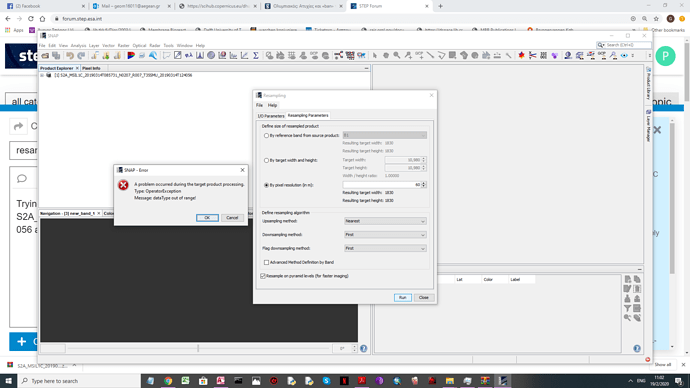Screen dimensions: 690x388
Task: Click the purple shape icon in toolbar
Action: (x=554, y=55)
